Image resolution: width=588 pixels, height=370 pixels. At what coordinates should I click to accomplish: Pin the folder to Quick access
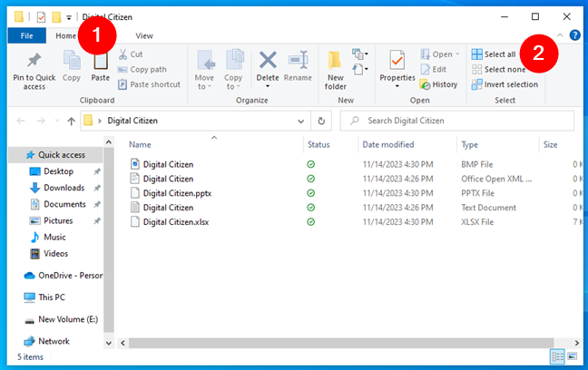point(34,71)
